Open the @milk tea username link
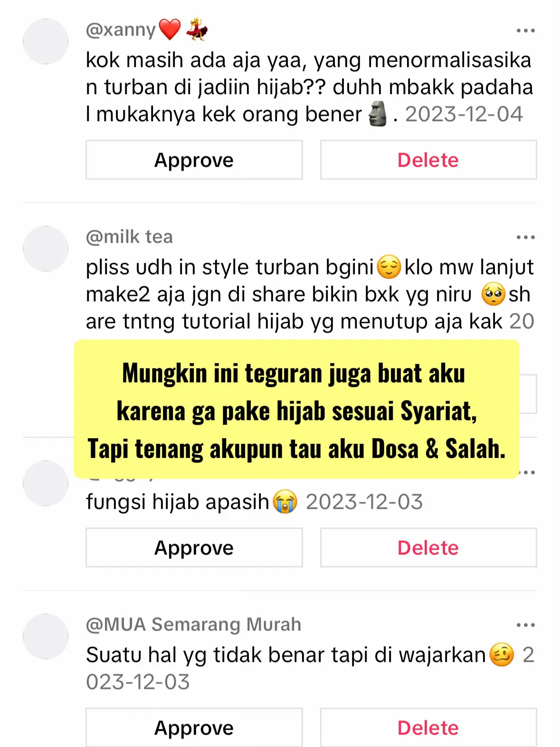Viewport: 560px width, 747px height. tap(129, 237)
